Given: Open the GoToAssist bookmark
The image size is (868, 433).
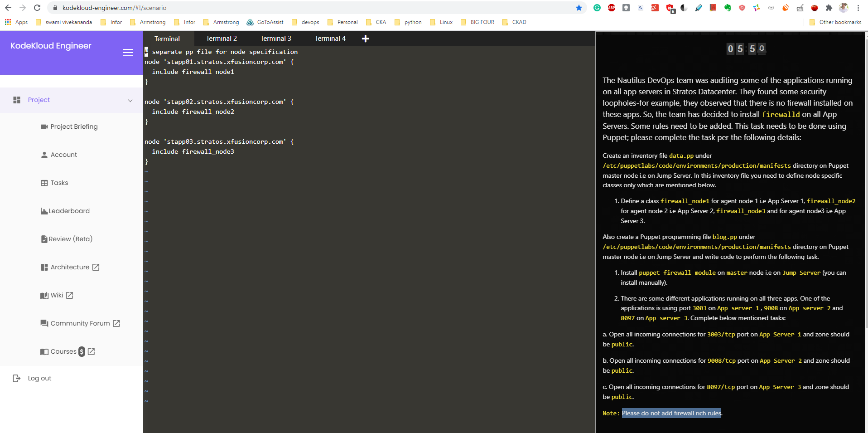Looking at the screenshot, I should tap(265, 22).
